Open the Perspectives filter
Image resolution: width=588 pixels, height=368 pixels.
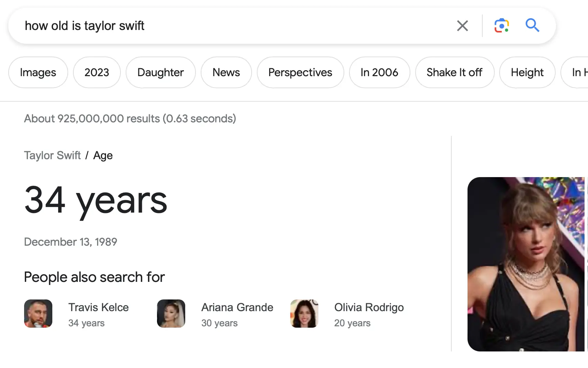300,72
